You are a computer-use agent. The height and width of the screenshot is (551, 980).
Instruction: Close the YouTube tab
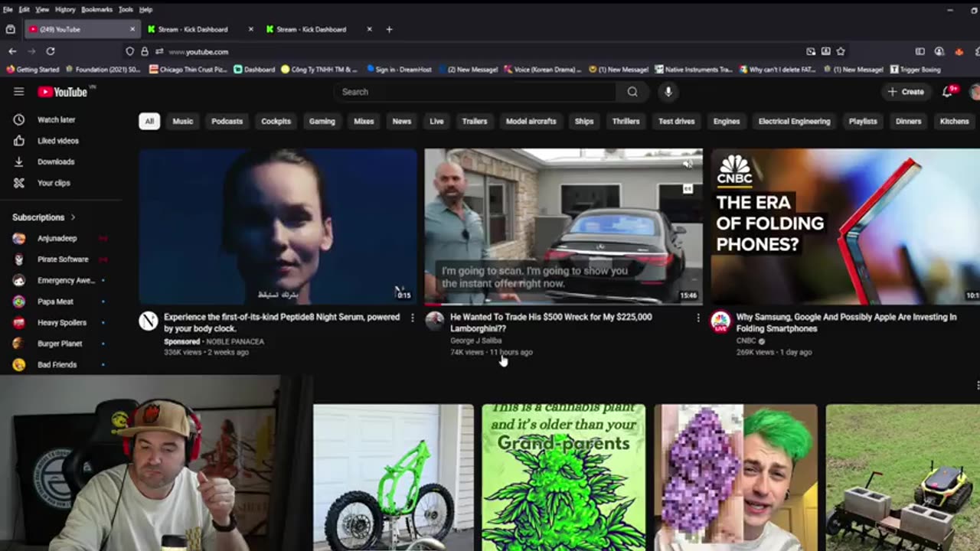point(132,29)
